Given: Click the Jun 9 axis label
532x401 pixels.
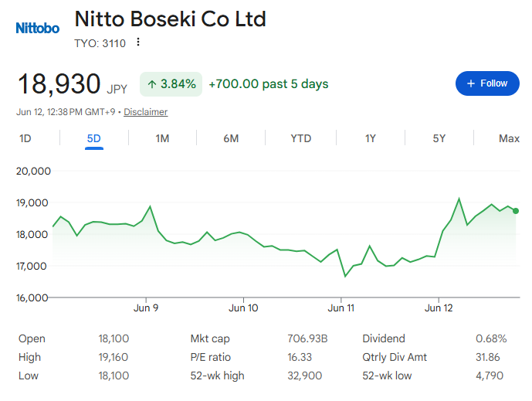Looking at the screenshot, I should (146, 308).
